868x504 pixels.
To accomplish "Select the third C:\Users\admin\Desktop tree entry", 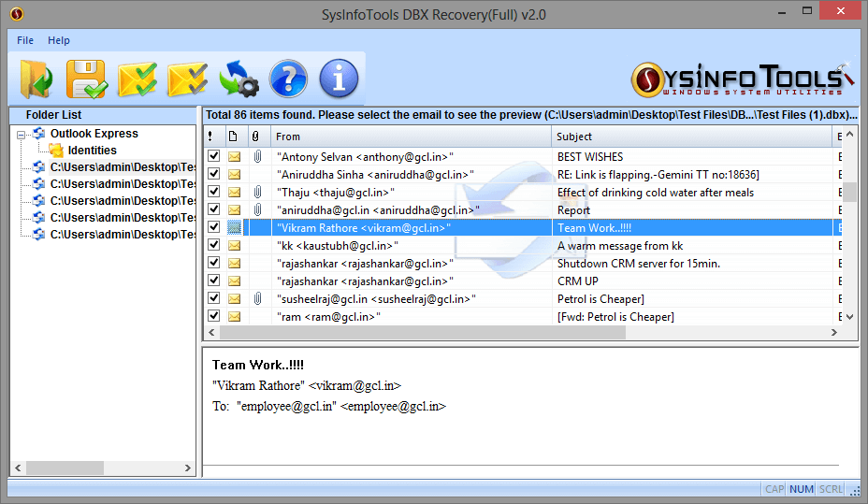I will pyautogui.click(x=123, y=201).
